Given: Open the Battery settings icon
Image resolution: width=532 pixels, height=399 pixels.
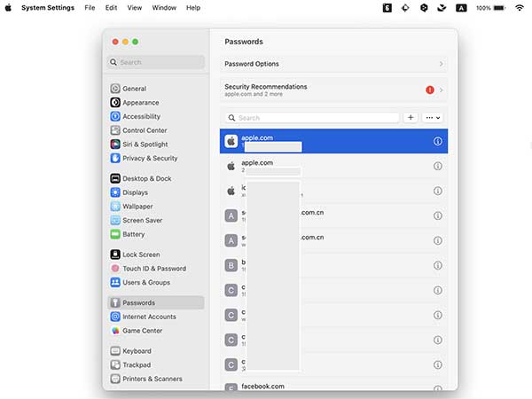Looking at the screenshot, I should click(x=115, y=234).
